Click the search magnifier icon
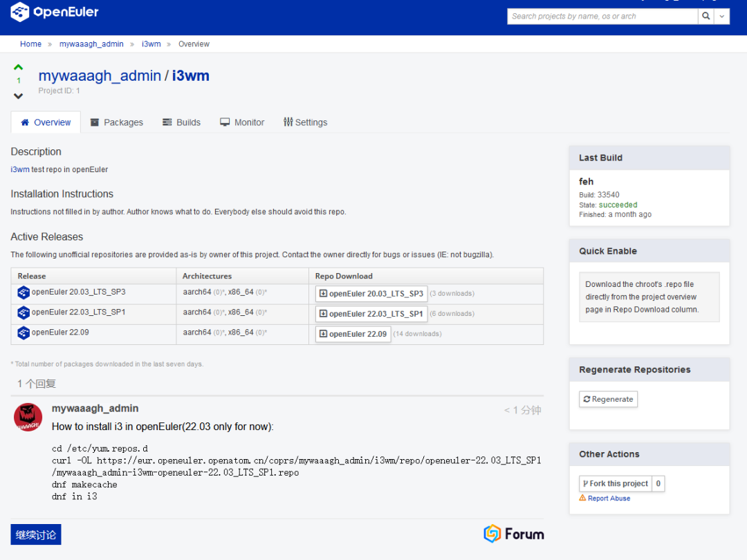Screen dimensions: 747x560 [x=706, y=16]
